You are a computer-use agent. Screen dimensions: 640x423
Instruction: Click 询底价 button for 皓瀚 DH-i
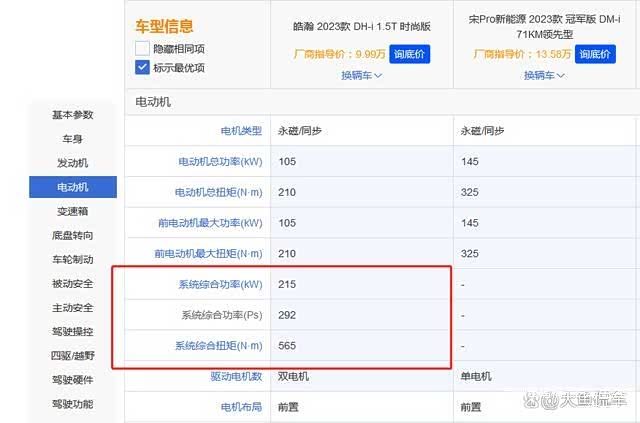point(410,53)
